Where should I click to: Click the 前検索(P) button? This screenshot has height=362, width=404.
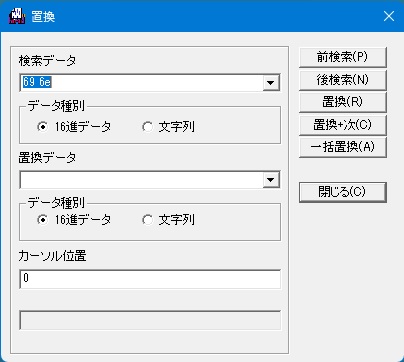[343, 57]
